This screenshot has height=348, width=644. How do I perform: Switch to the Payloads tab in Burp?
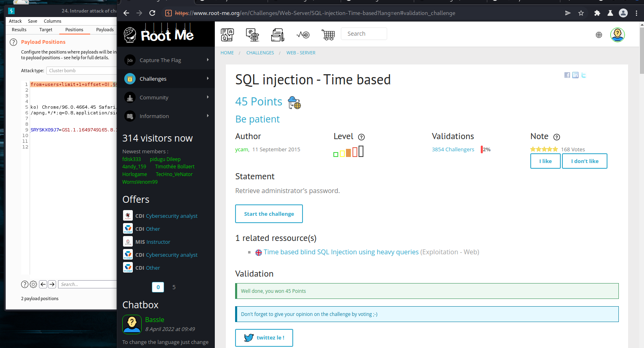105,30
